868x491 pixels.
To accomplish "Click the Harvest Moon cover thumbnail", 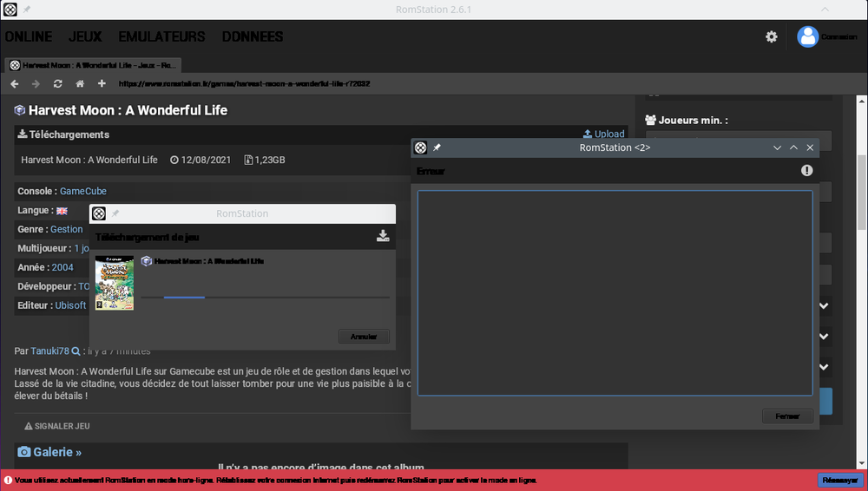I will pos(115,283).
